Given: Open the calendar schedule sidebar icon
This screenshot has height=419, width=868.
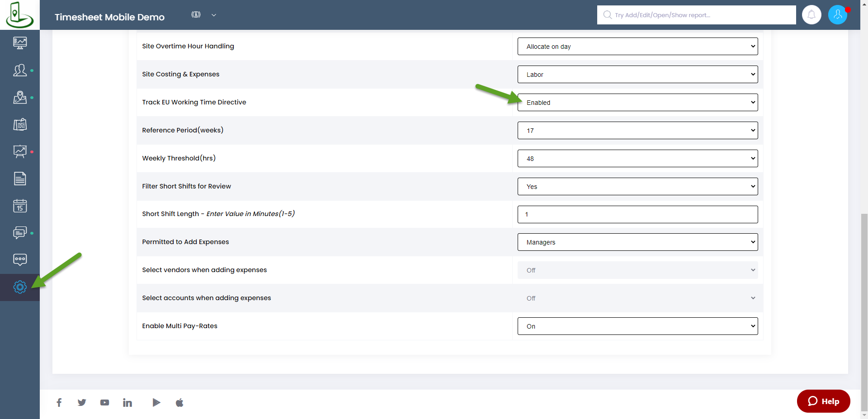Looking at the screenshot, I should pos(20,206).
